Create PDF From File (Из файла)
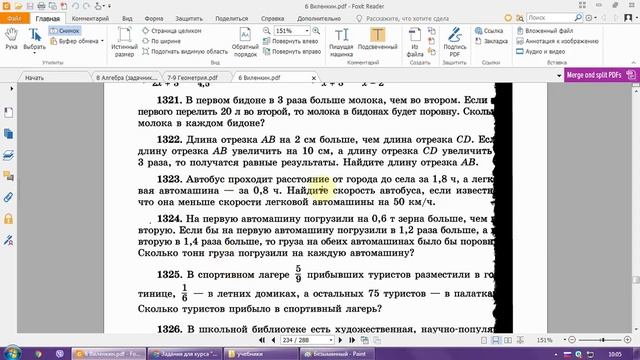 [x=415, y=42]
